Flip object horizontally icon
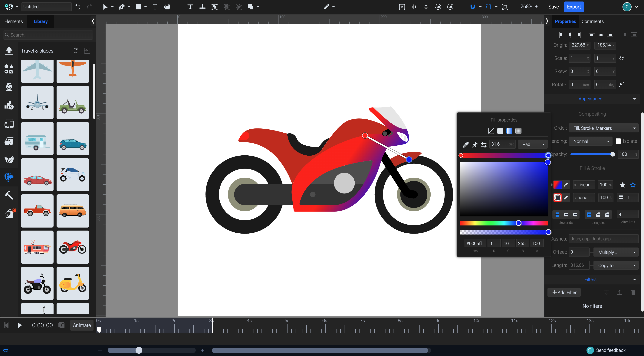644x356 pixels. tap(414, 7)
